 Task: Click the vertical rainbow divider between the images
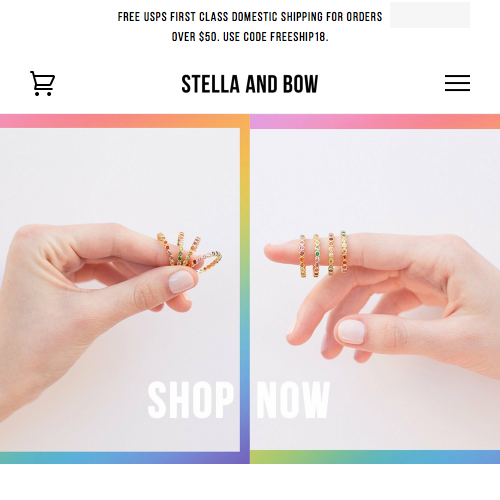(x=245, y=289)
